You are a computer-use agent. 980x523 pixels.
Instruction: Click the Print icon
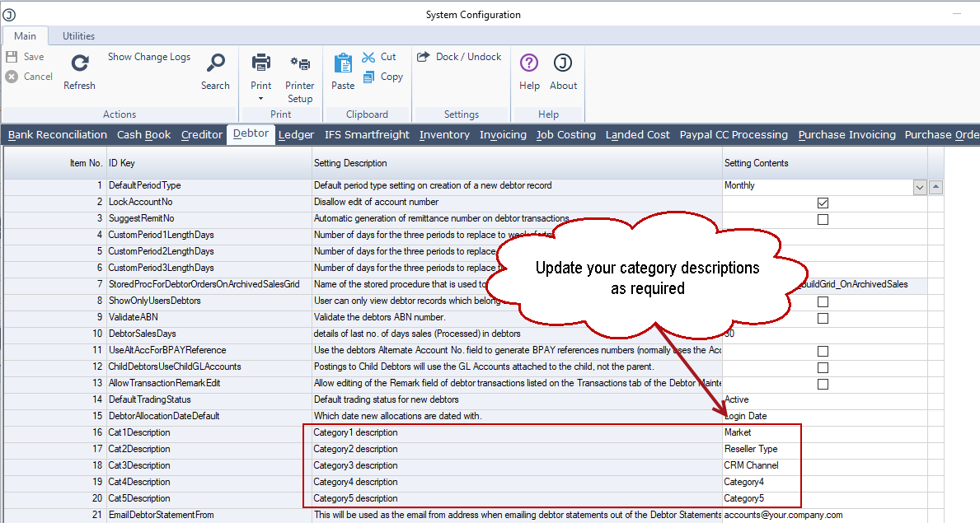click(261, 63)
